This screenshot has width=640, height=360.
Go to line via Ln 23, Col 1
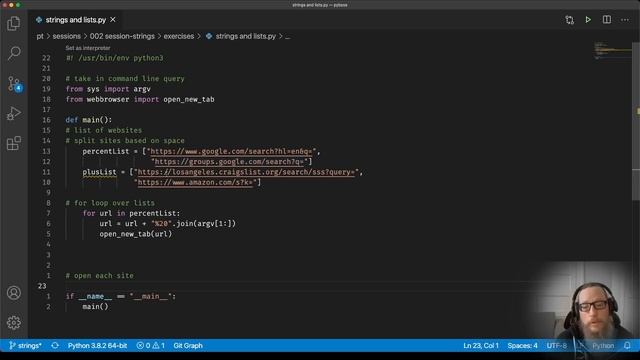point(481,345)
